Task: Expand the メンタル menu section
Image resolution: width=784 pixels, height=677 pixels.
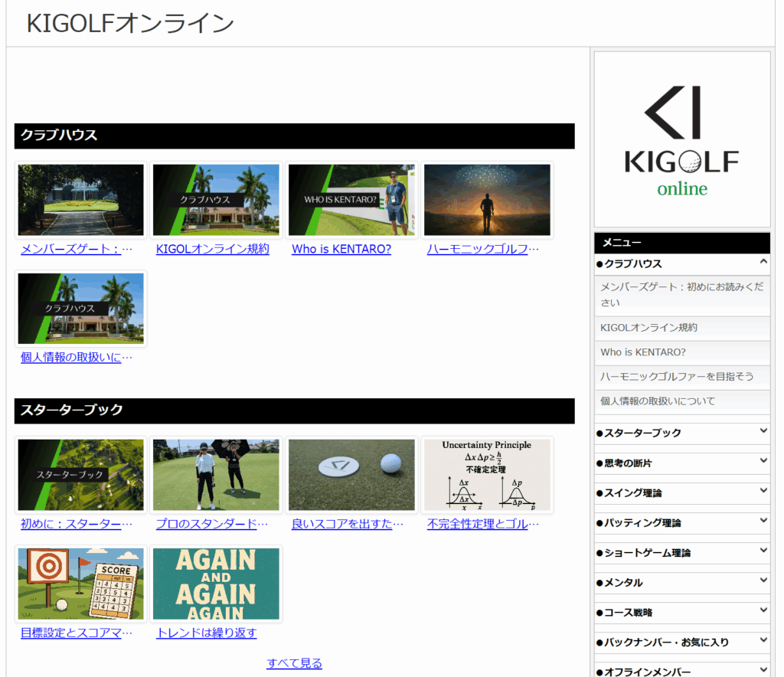Action: [x=763, y=581]
